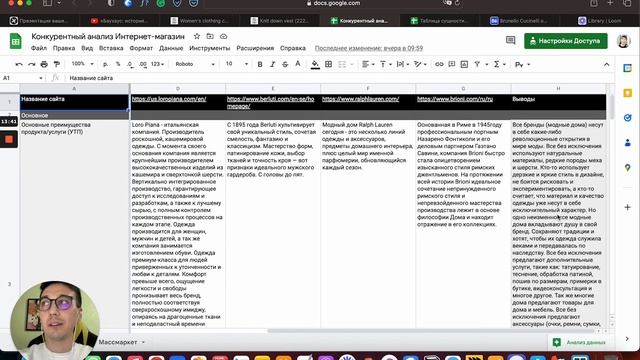Open the Правка menu
This screenshot has height=360, width=640.
(64, 48)
